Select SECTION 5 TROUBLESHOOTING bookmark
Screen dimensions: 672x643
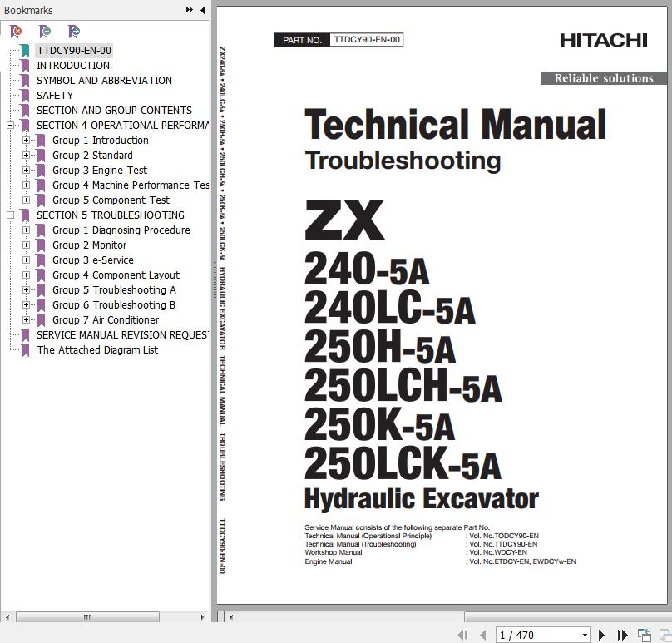click(111, 215)
